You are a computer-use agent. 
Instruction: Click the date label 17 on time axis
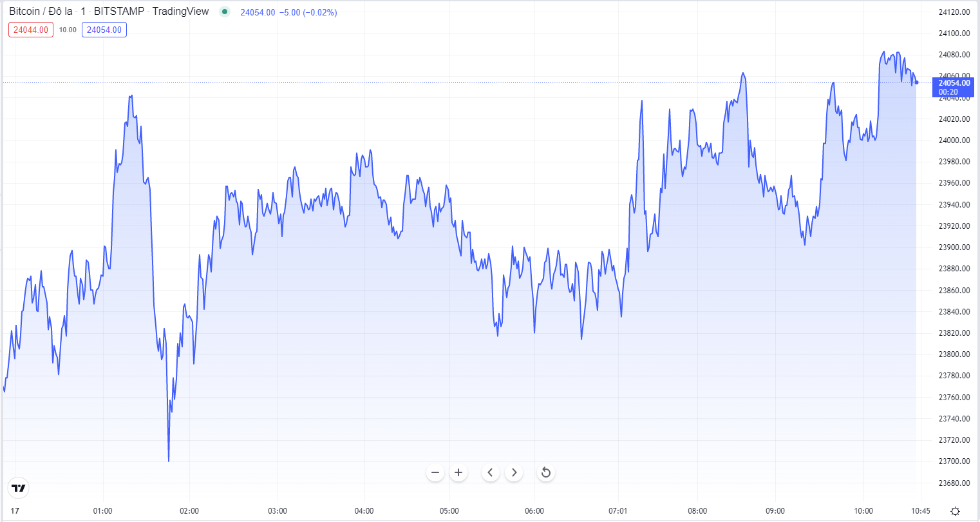(x=15, y=511)
